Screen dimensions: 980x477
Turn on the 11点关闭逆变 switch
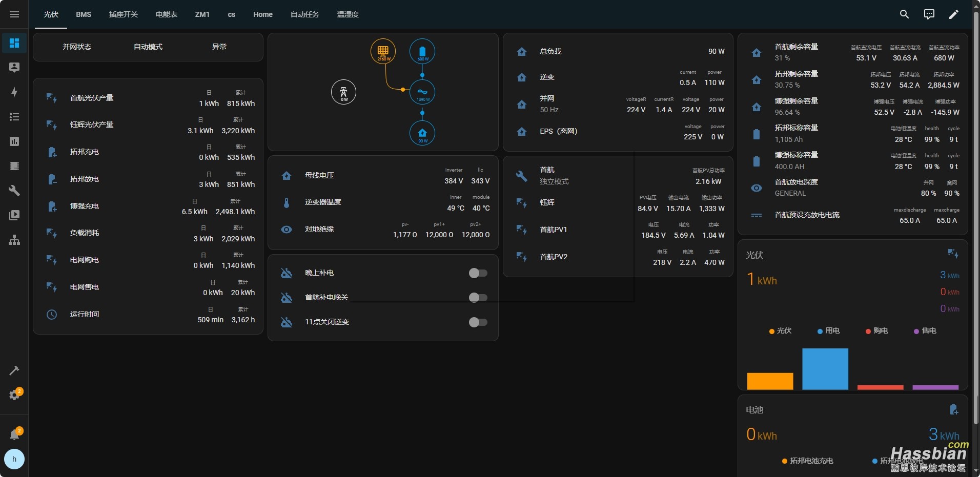coord(478,322)
